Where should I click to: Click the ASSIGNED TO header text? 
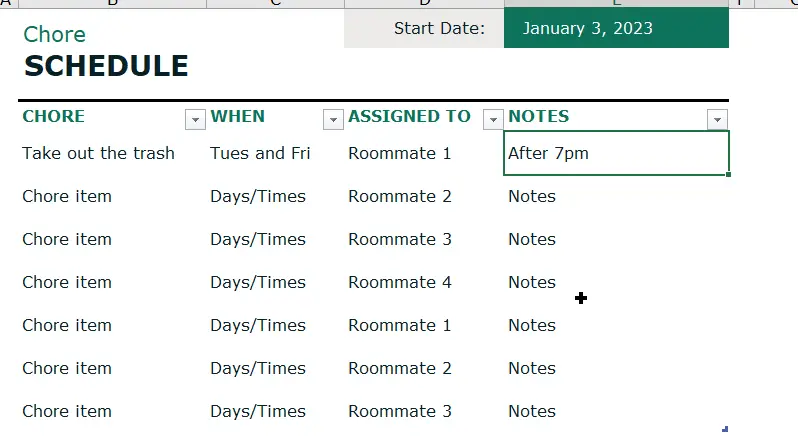pos(410,116)
